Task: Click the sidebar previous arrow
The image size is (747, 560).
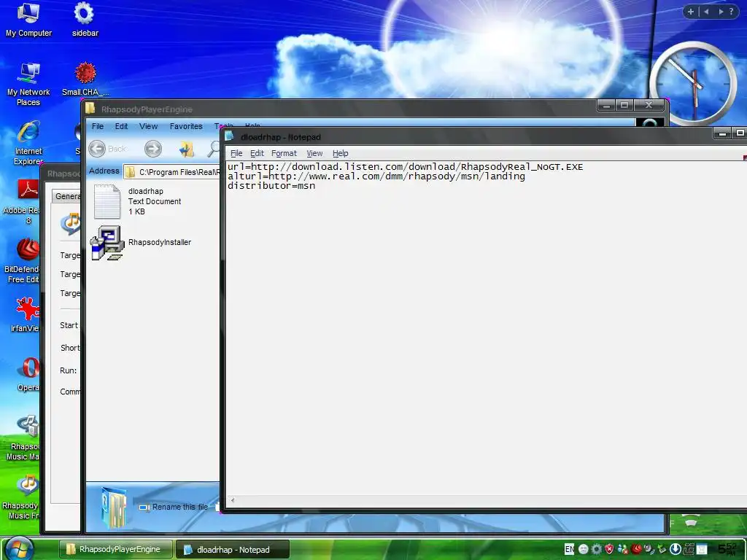Action: point(706,12)
